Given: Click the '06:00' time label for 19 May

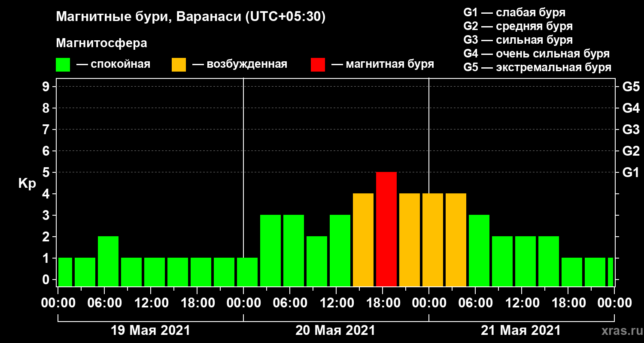Looking at the screenshot, I should pos(104,303).
